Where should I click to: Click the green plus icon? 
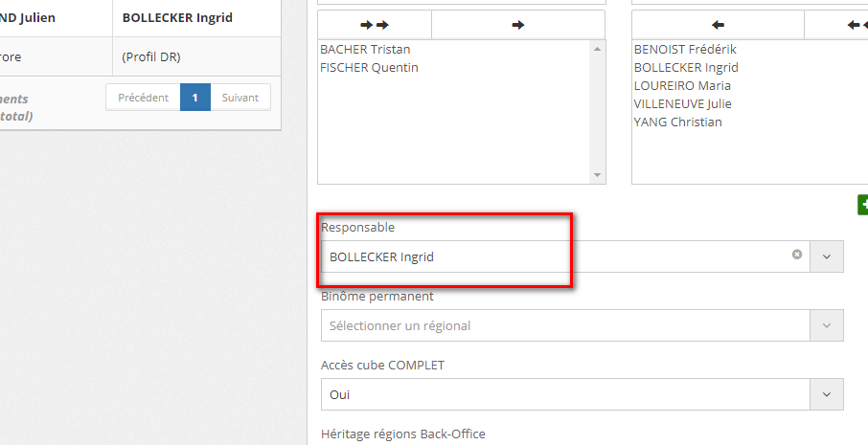[862, 204]
